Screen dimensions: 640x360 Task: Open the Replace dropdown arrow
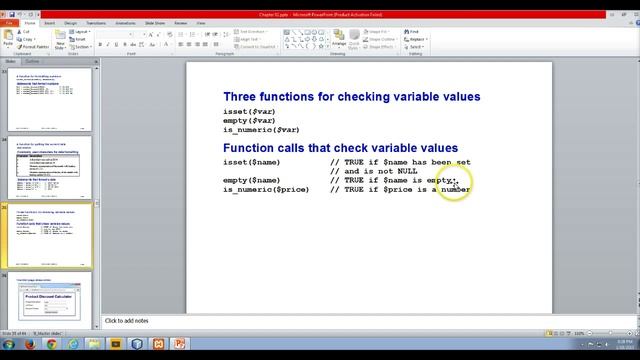click(x=427, y=39)
